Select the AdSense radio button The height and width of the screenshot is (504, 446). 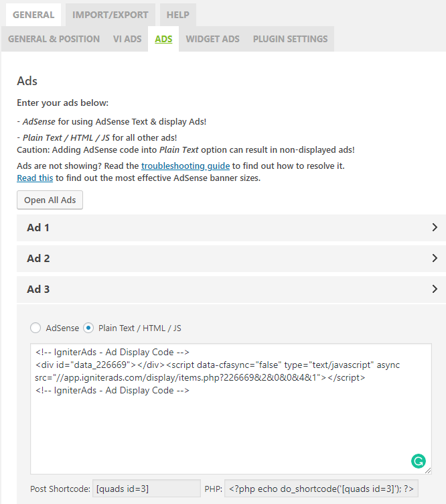35,328
